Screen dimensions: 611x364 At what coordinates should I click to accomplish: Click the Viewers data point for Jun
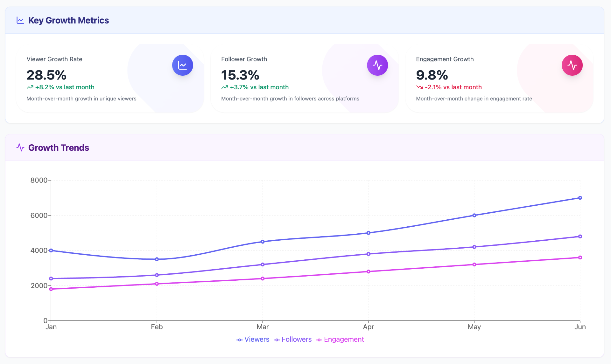pyautogui.click(x=580, y=198)
